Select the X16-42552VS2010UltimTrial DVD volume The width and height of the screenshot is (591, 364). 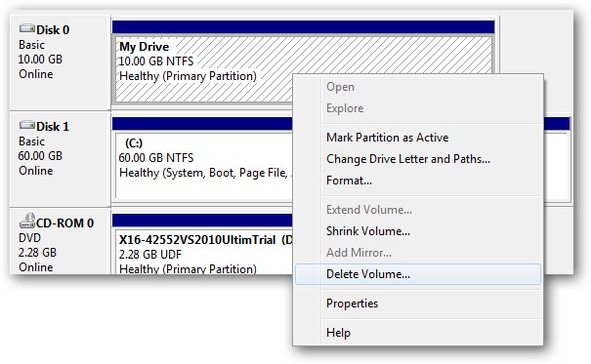click(203, 252)
